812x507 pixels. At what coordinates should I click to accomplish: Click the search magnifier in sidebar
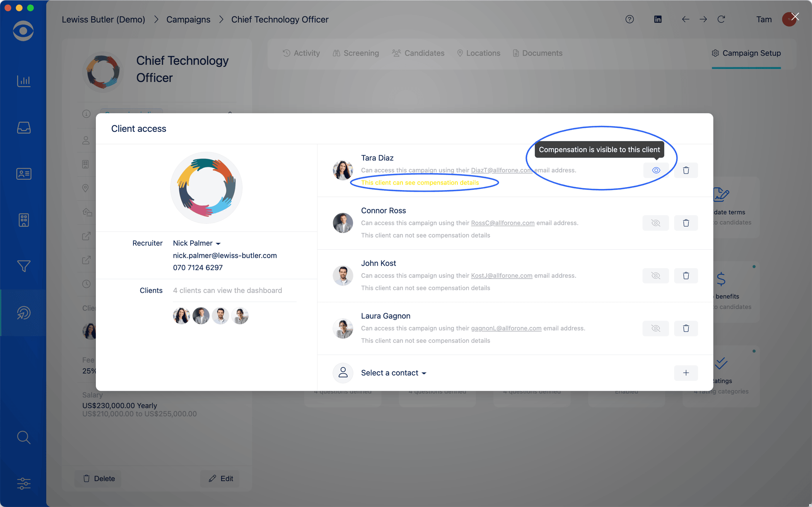point(24,437)
